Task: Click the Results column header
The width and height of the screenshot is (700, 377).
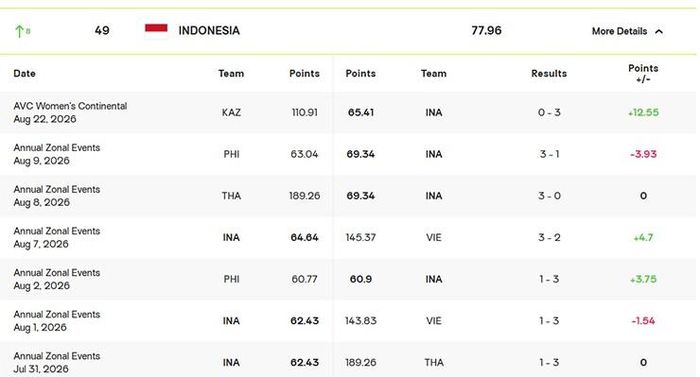Action: tap(549, 73)
